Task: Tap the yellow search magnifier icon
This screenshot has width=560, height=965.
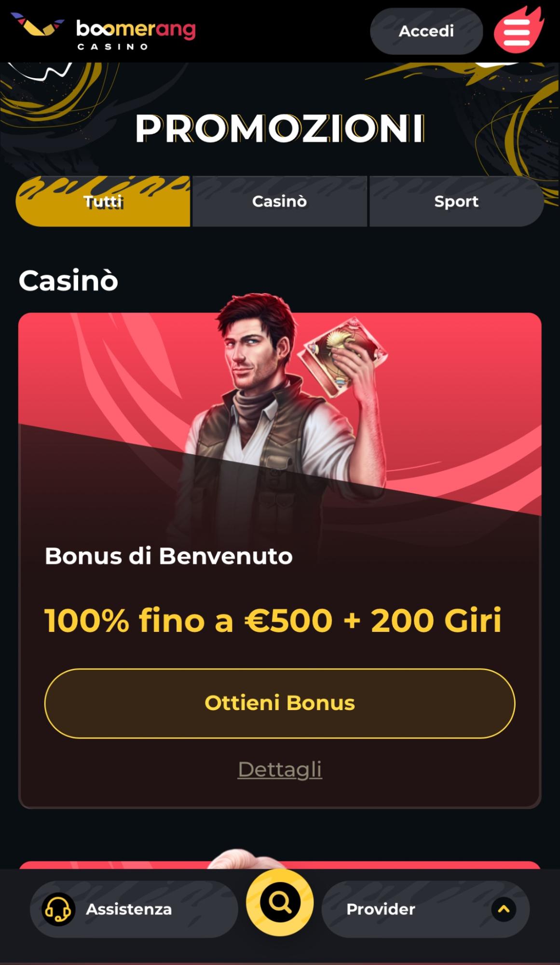Action: [280, 902]
